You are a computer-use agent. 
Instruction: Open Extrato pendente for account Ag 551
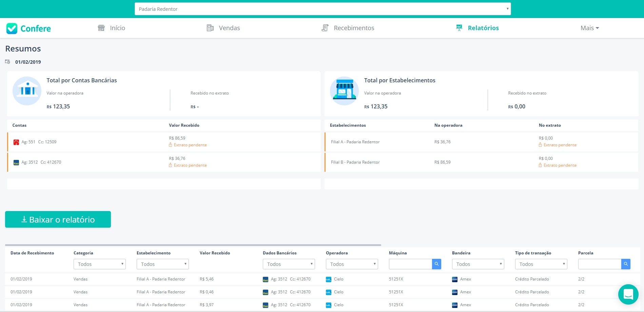[188, 145]
